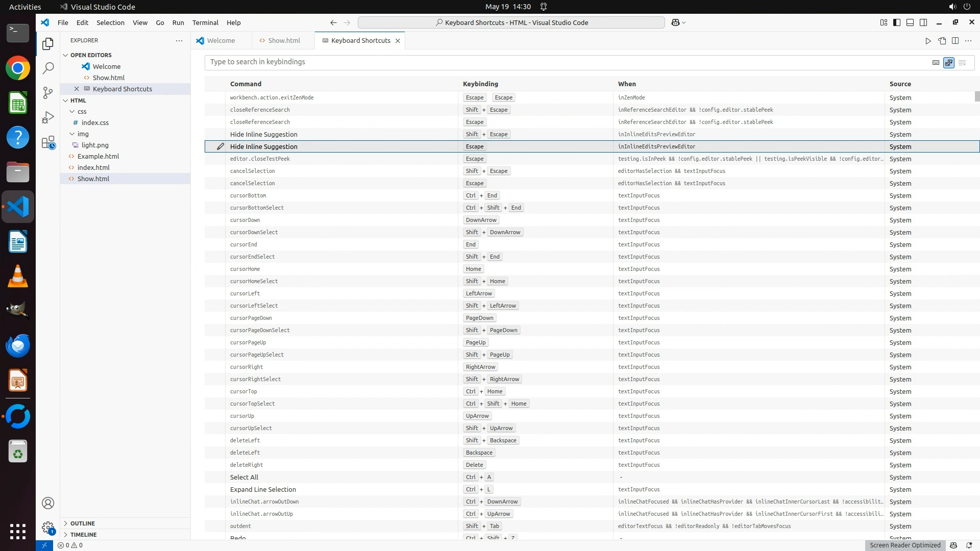980x551 pixels.
Task: Click Screen Reader Optimized status item
Action: (x=904, y=545)
